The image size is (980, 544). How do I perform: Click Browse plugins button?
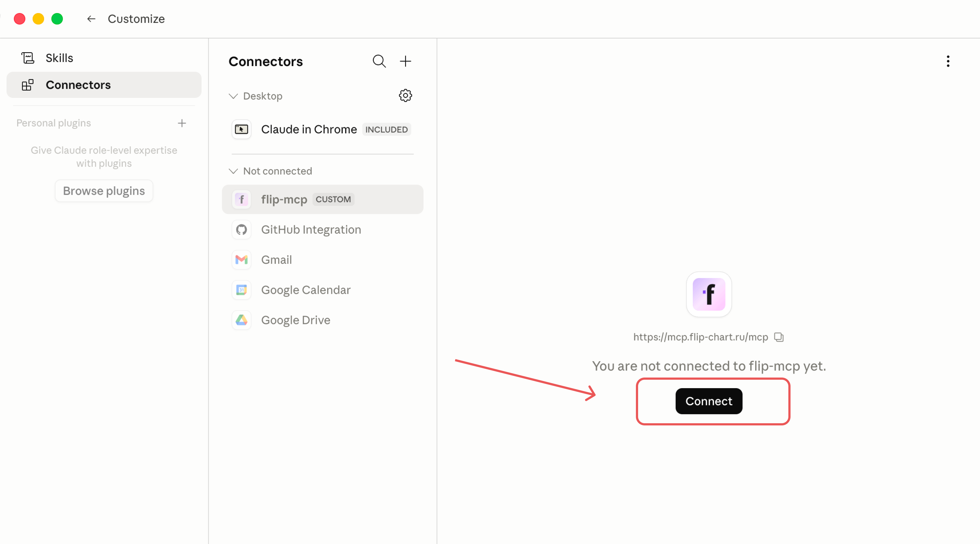click(x=104, y=191)
